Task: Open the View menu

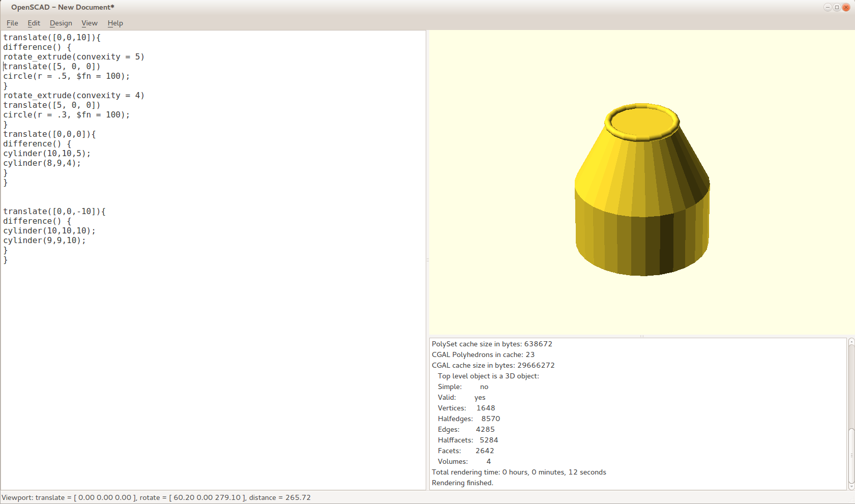Action: (x=89, y=23)
